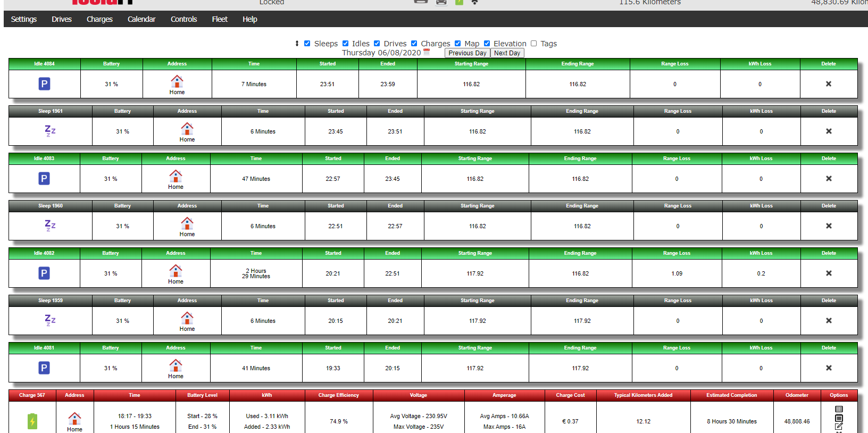Click the edit pencil option for Charge 567
This screenshot has width=868, height=433.
tap(839, 426)
